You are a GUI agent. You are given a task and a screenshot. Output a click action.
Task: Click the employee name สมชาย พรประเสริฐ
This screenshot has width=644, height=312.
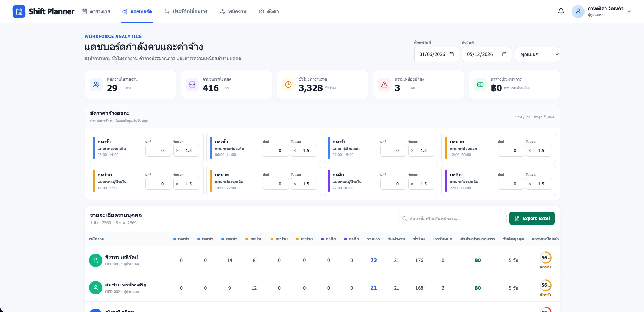pos(126,285)
